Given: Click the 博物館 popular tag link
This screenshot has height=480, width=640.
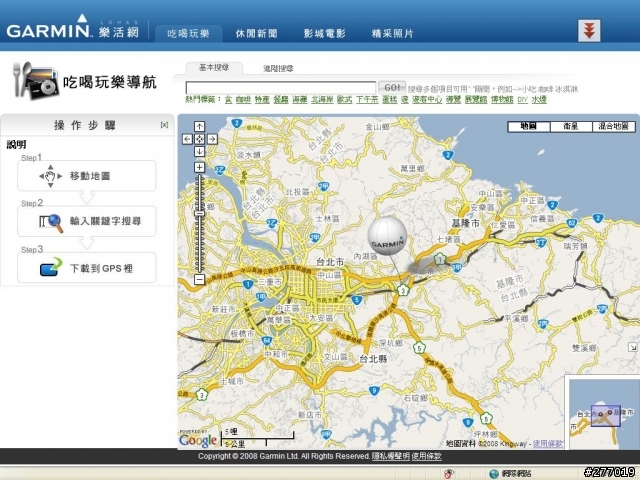Looking at the screenshot, I should tap(502, 99).
